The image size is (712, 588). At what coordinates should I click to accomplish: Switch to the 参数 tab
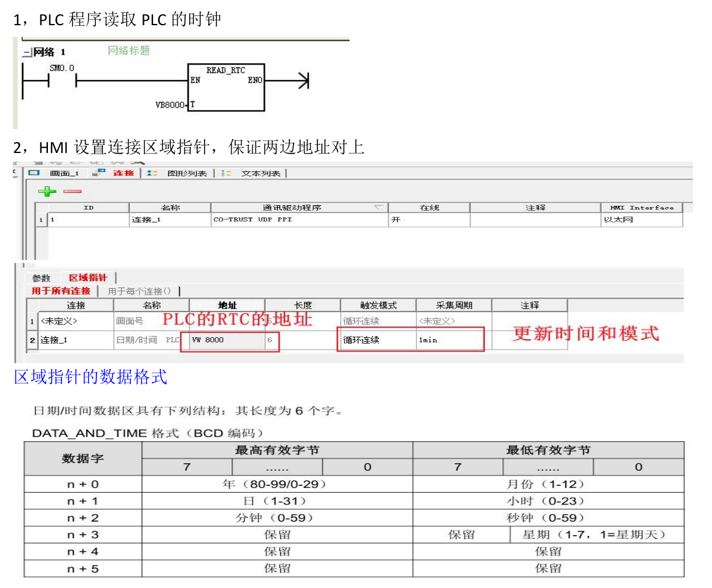pyautogui.click(x=41, y=278)
